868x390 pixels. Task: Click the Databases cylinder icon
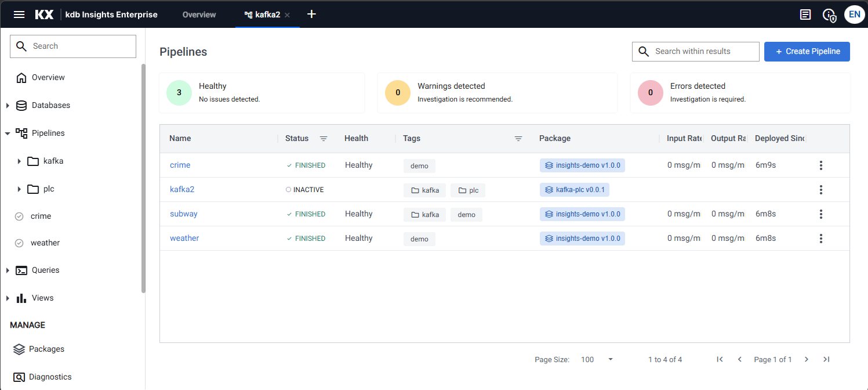[x=21, y=106]
